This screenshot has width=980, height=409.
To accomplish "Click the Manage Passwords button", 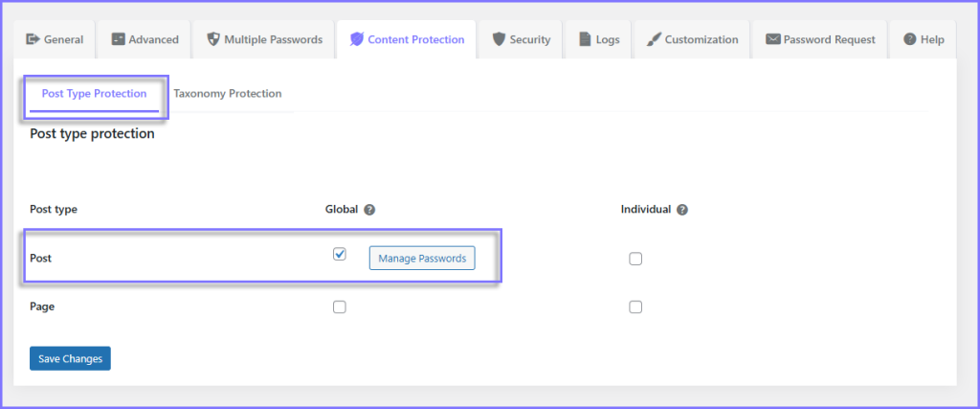I will point(421,259).
